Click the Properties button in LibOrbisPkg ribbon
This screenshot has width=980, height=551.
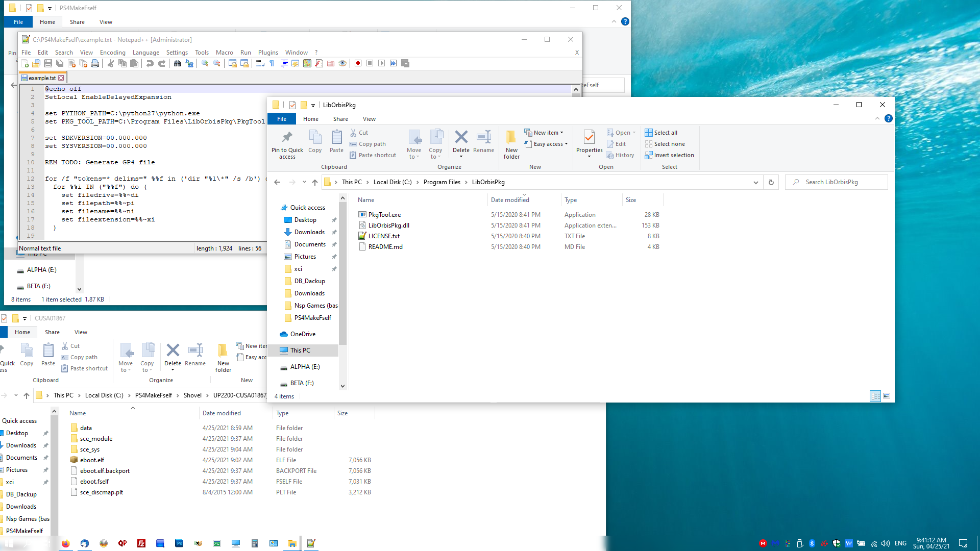point(589,143)
